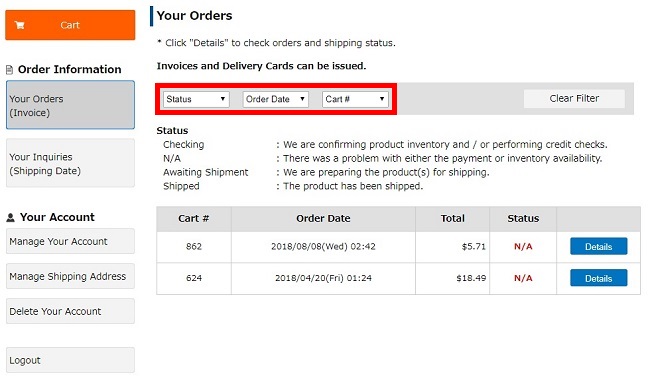650x380 pixels.
Task: Open the orange Cart button
Action: pos(70,25)
